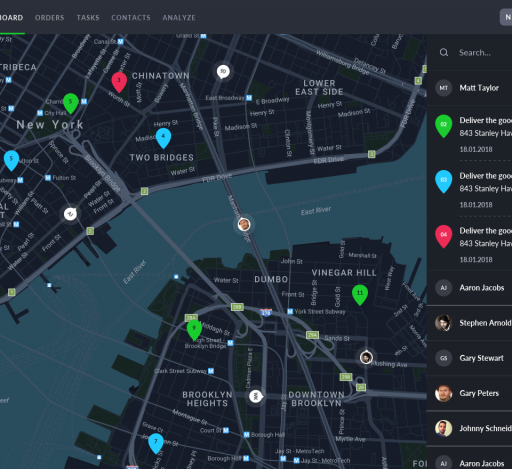This screenshot has height=469, width=512.
Task: Click the Court St subway icon
Action: pos(226,430)
